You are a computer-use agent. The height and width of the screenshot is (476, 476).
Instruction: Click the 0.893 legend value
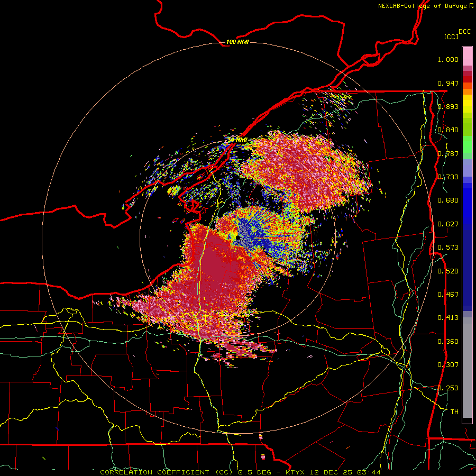[x=448, y=106]
